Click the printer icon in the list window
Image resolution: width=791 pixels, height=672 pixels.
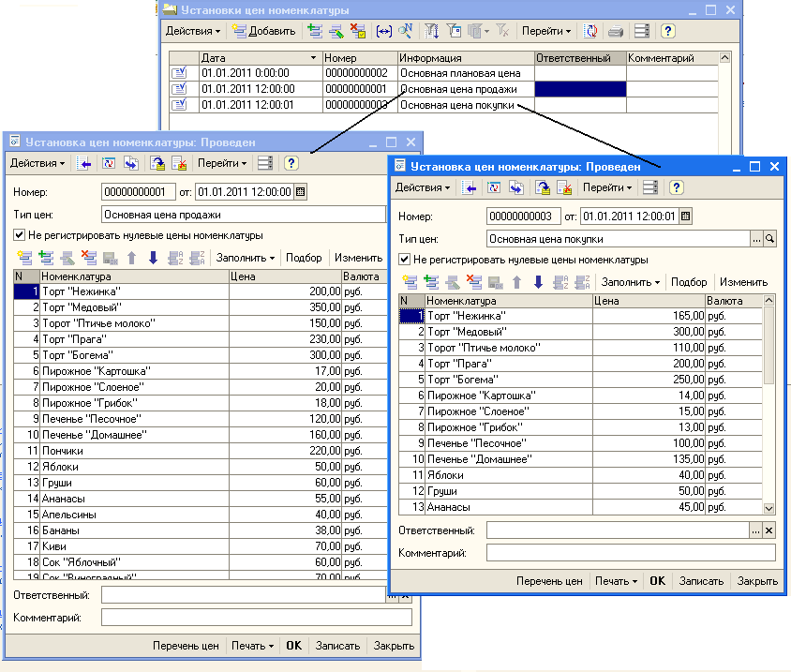click(x=616, y=31)
